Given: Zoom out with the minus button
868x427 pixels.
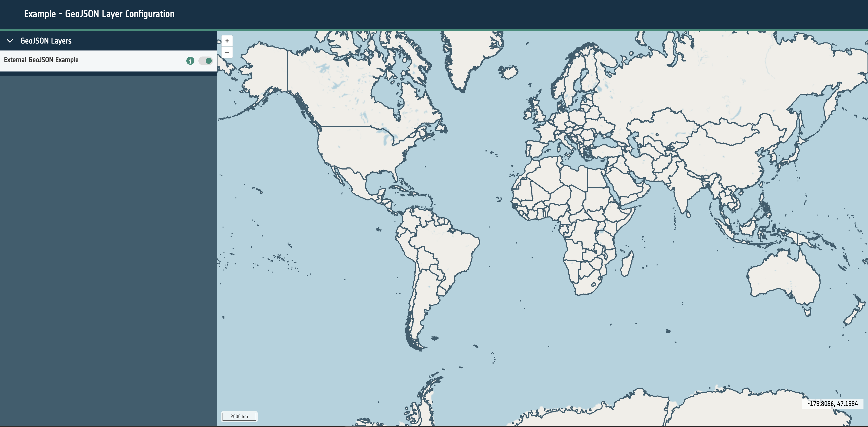Looking at the screenshot, I should coord(227,52).
